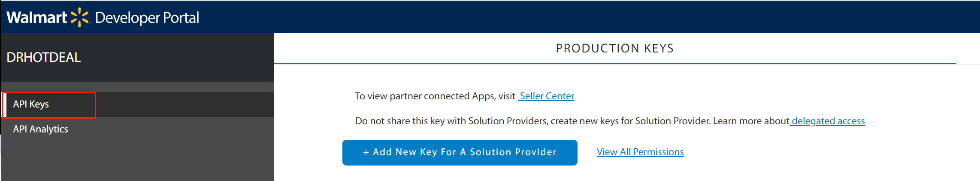980x181 pixels.
Task: Click the 'Learn more about' sentence text
Action: [x=751, y=121]
